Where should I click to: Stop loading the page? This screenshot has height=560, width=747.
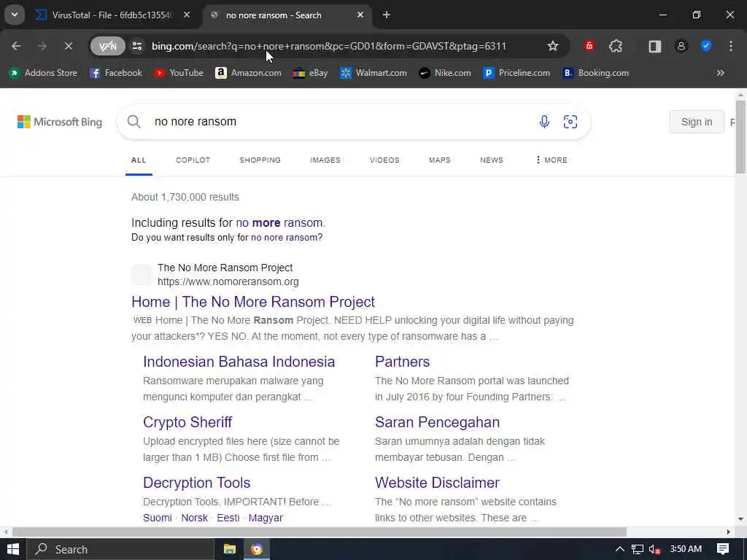tap(68, 46)
